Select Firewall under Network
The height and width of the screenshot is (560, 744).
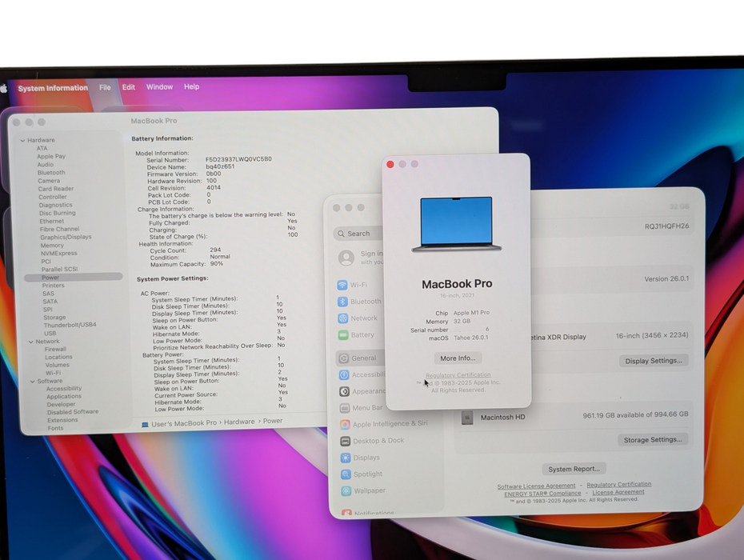point(55,350)
